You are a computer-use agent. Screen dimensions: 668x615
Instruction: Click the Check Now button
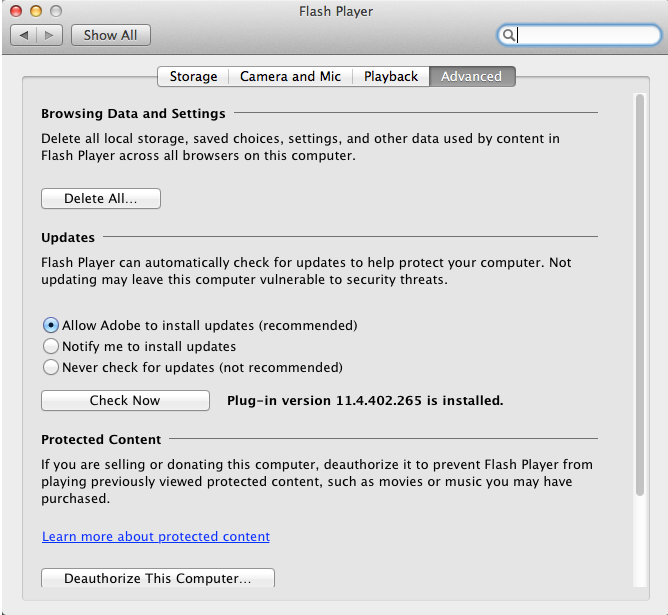(x=125, y=400)
